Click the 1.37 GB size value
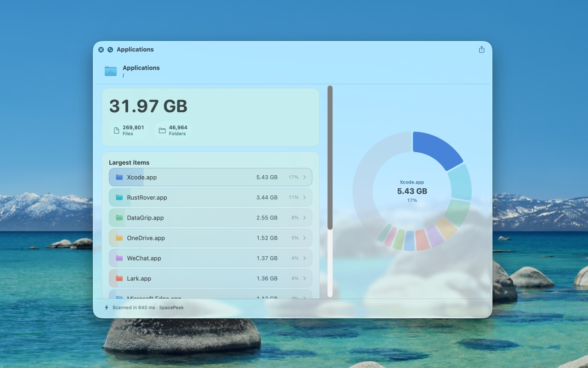Screen dimensions: 588x368 267,258
